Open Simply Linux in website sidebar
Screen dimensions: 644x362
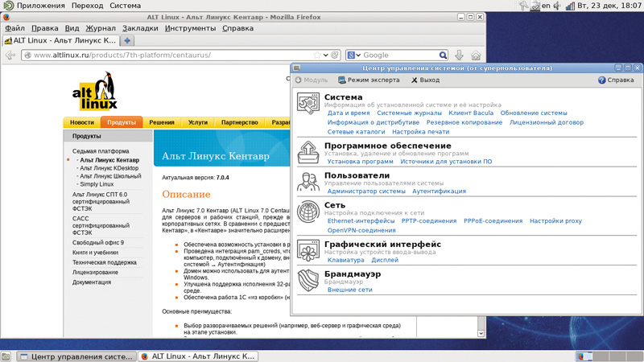pos(97,184)
